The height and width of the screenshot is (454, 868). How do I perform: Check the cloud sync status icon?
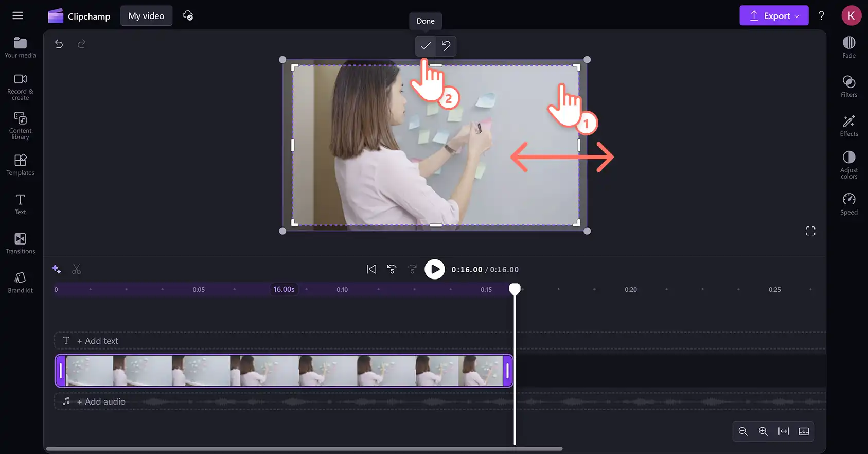(x=188, y=15)
